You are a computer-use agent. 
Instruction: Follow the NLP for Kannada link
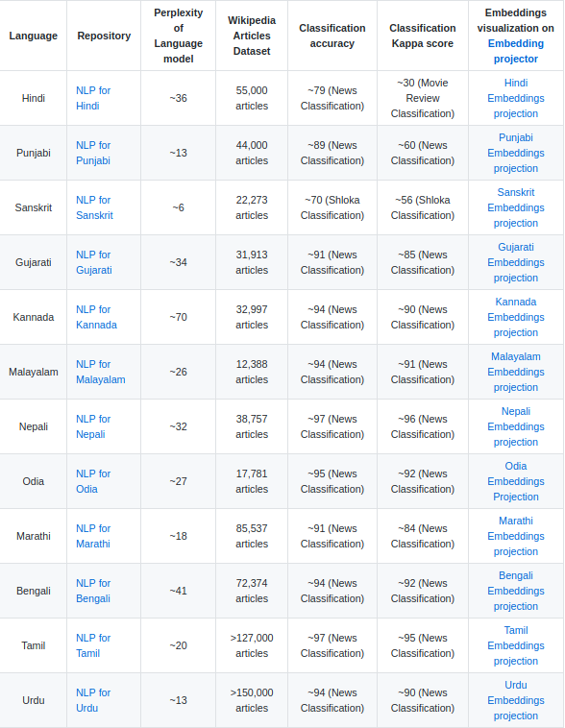click(x=97, y=317)
